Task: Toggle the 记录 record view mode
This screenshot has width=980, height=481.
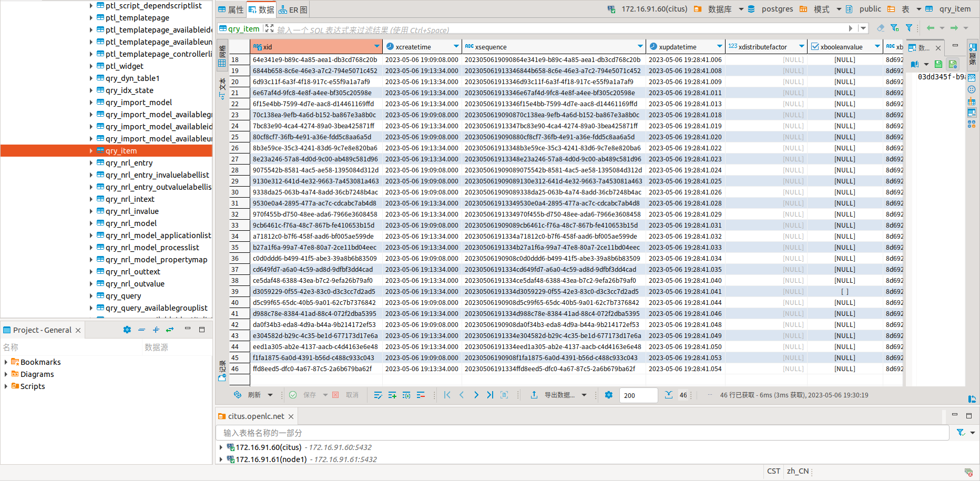Action: click(x=222, y=370)
